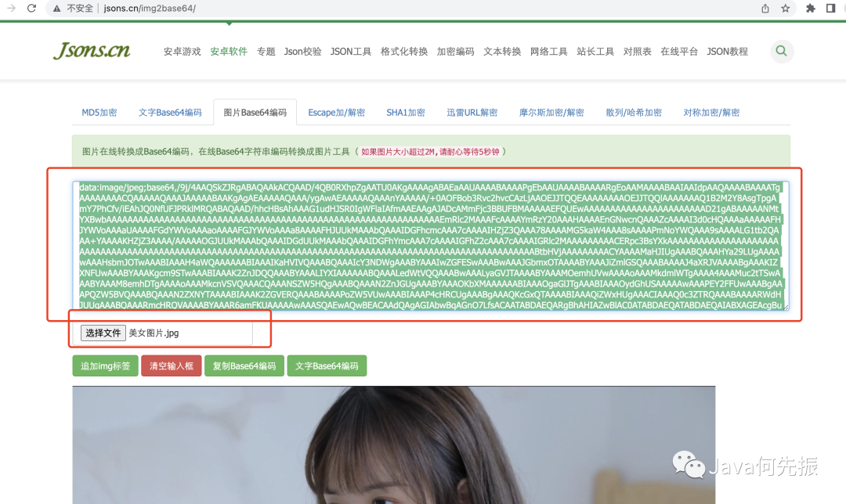Open 在线平台 nav menu
This screenshot has height=504, width=846.
(x=679, y=52)
